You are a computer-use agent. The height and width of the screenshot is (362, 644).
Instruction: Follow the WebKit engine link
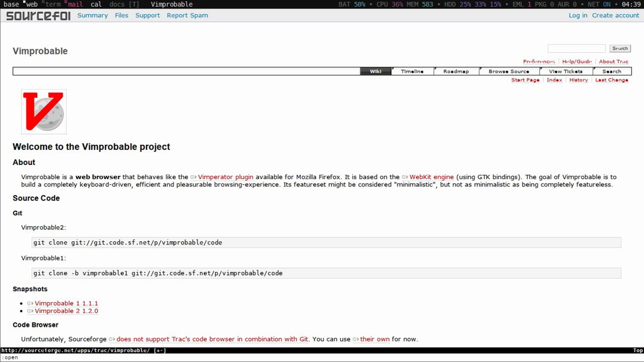pyautogui.click(x=431, y=177)
